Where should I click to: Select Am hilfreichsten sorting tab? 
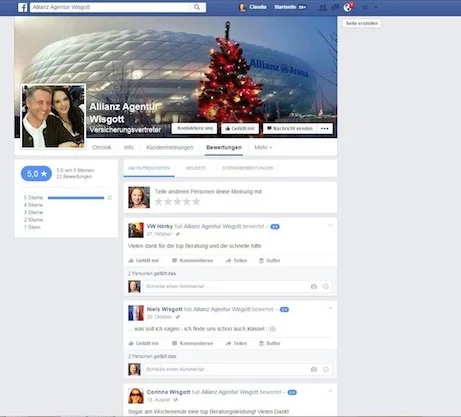tap(149, 168)
